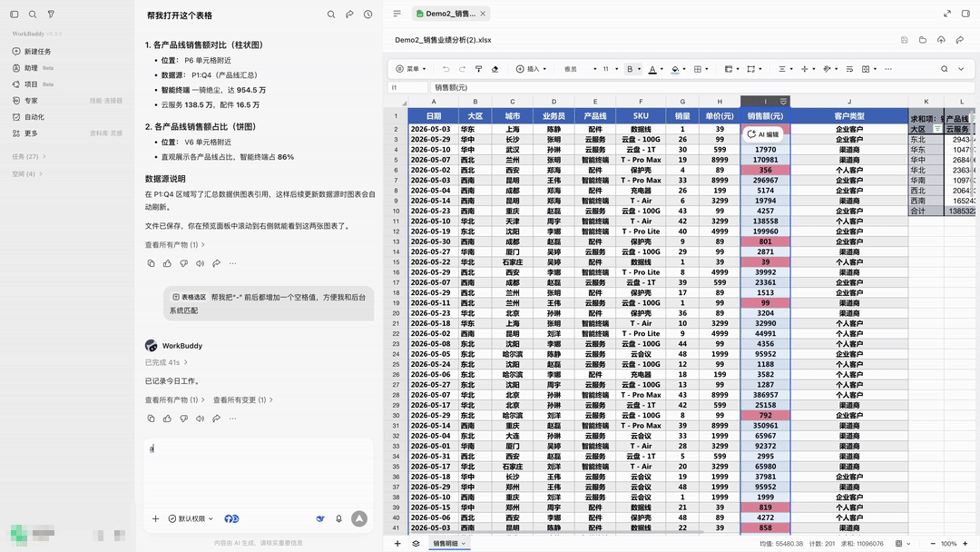
Task: Share the conversation using the arrow icon
Action: click(x=349, y=15)
